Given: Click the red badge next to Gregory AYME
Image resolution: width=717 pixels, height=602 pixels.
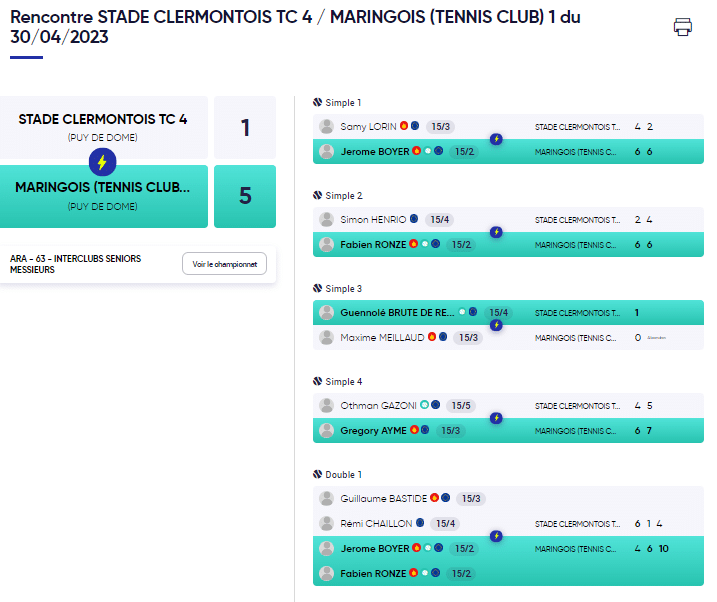Looking at the screenshot, I should pos(414,430).
